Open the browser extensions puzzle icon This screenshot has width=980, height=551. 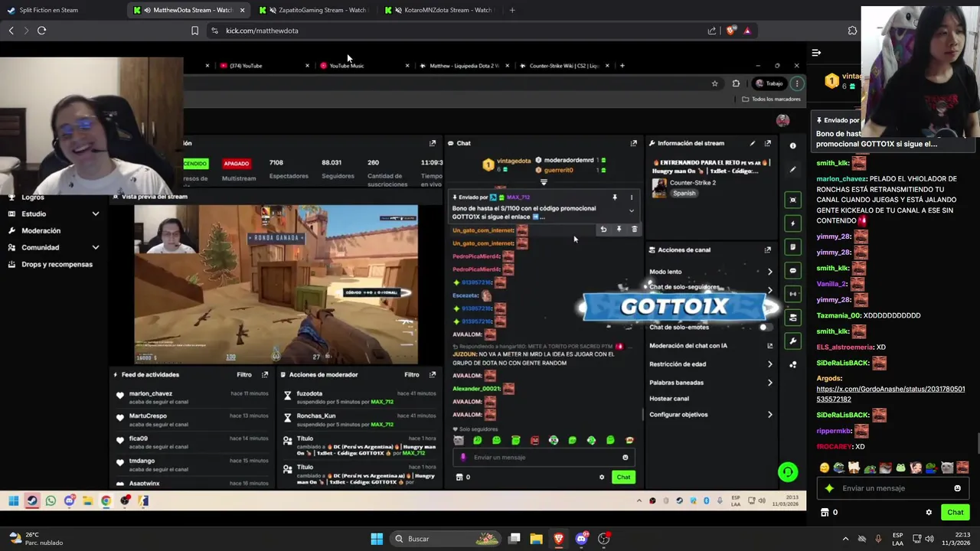[x=852, y=31]
